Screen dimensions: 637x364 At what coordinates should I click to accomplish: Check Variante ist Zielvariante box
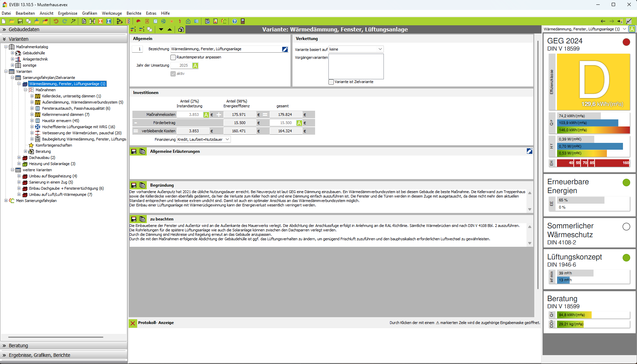pyautogui.click(x=331, y=82)
